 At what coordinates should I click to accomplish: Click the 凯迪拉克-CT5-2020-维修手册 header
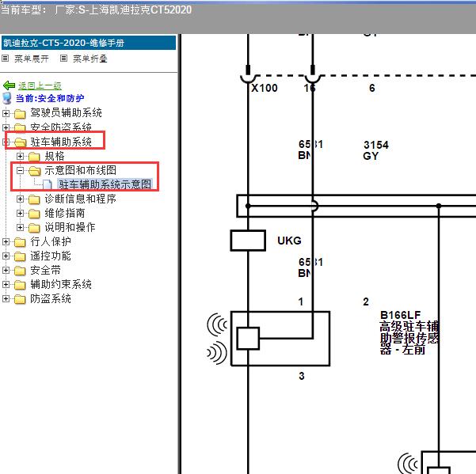pos(89,43)
